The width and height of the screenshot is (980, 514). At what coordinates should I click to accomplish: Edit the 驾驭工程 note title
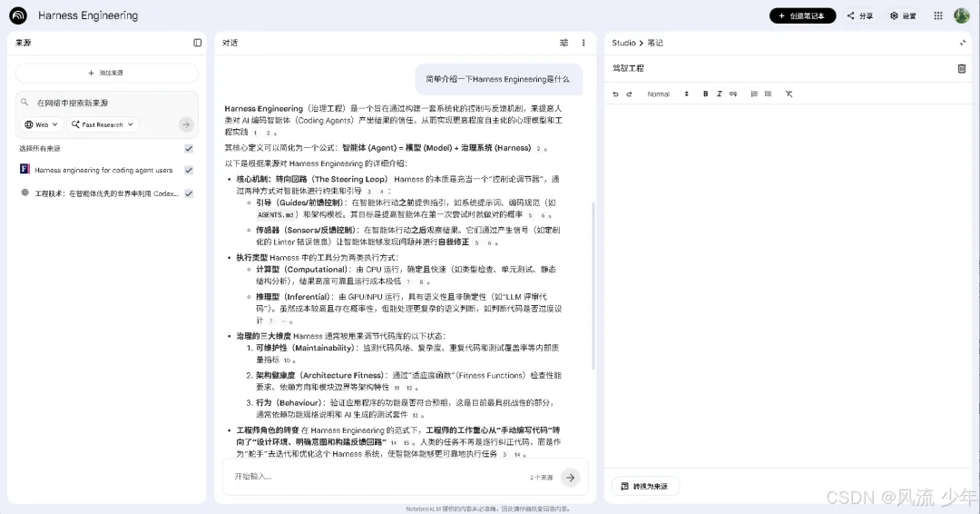628,68
